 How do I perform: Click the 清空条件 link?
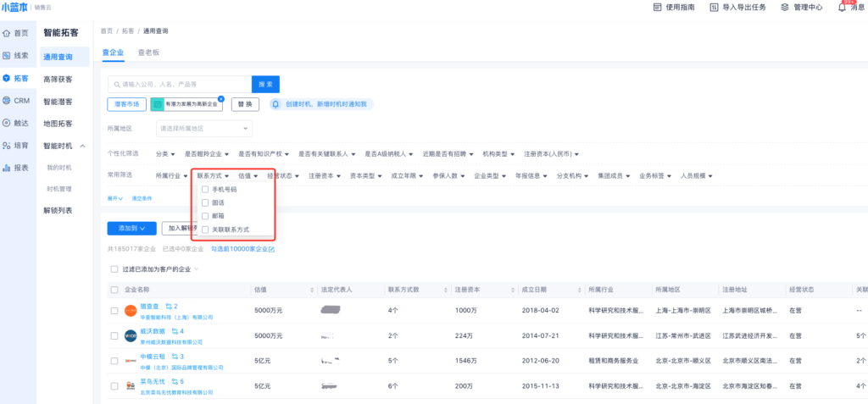(142, 197)
